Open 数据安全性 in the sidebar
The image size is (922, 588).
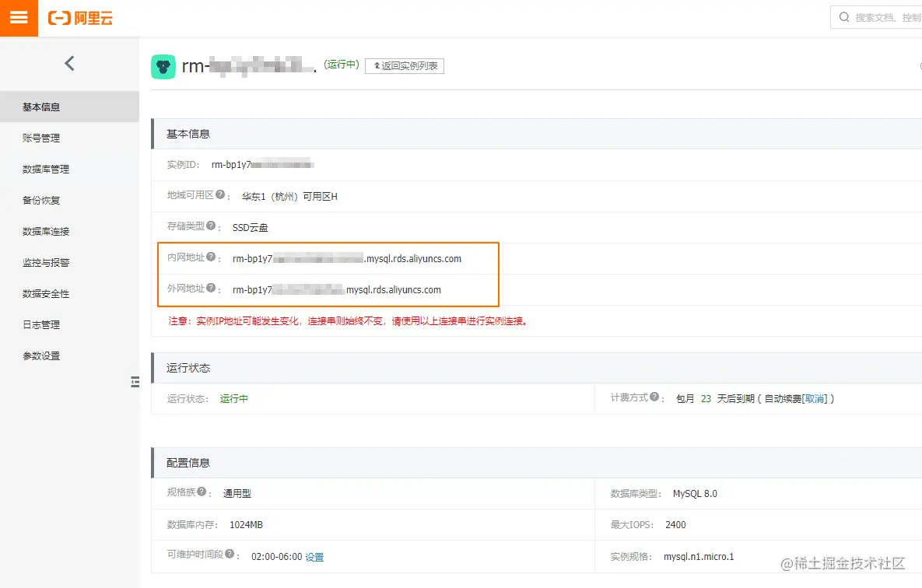click(x=69, y=294)
